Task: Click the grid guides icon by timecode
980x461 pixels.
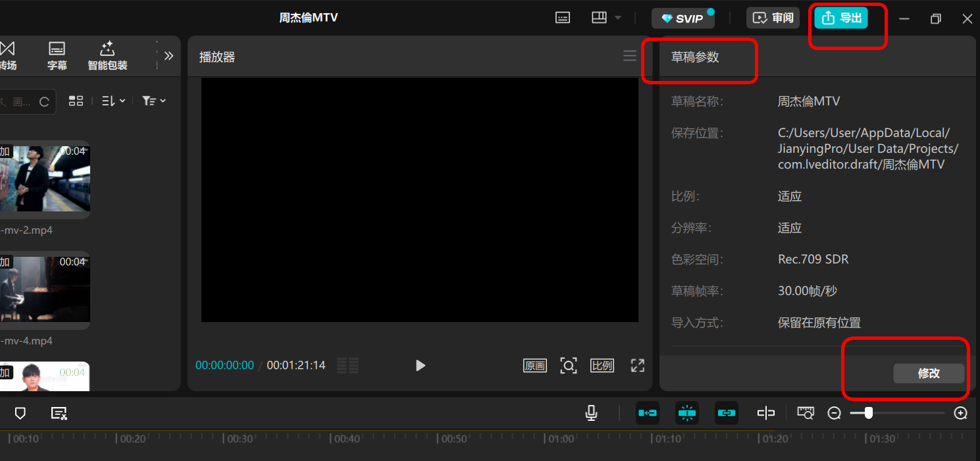Action: 348,366
